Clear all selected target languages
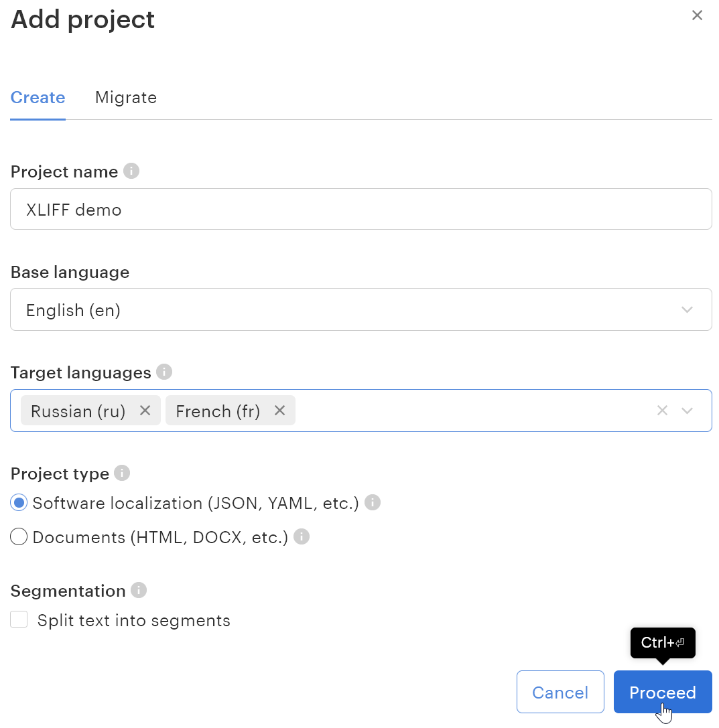This screenshot has width=719, height=728. (x=662, y=411)
